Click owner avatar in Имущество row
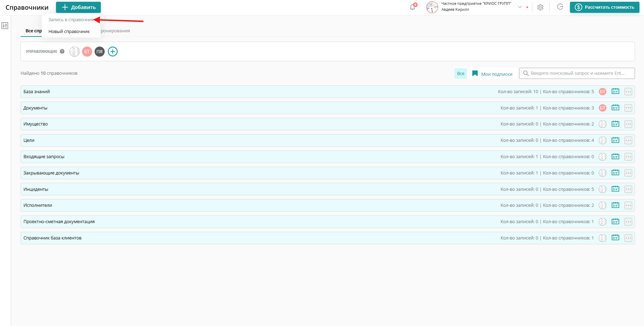The image size is (644, 326). (603, 124)
